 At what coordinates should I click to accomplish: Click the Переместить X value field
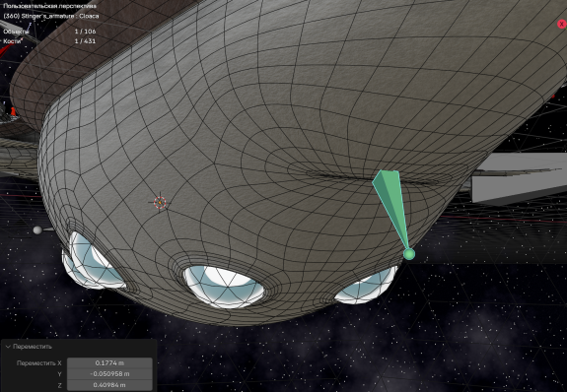point(109,362)
